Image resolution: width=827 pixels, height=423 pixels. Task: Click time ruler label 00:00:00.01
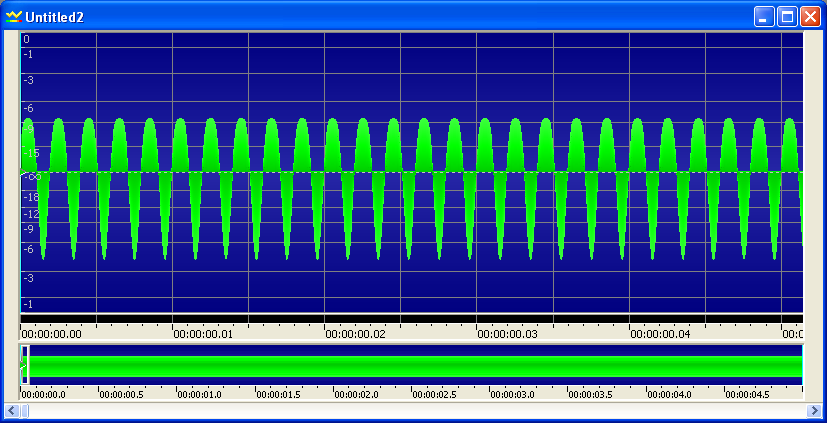pyautogui.click(x=203, y=334)
